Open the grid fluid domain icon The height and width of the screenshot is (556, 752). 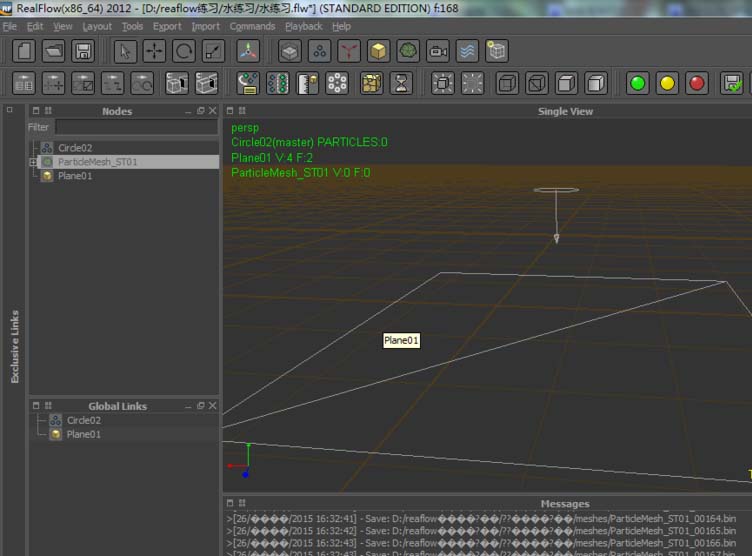[290, 51]
